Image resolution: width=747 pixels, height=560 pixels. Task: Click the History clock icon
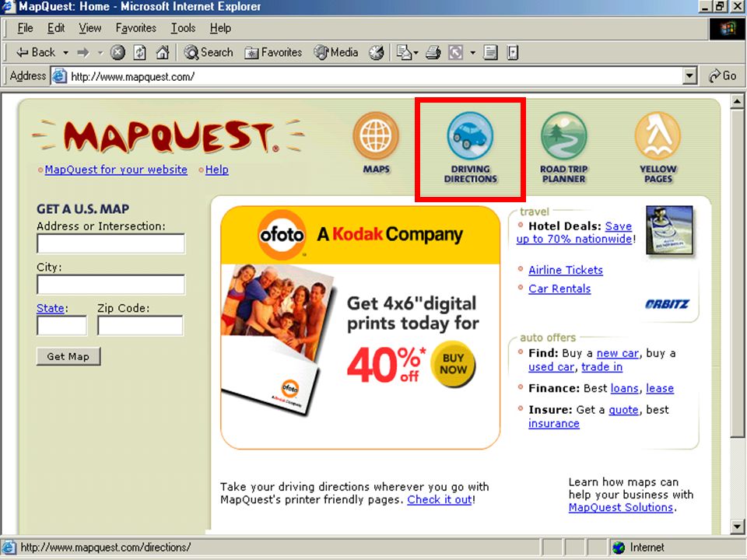tap(377, 52)
